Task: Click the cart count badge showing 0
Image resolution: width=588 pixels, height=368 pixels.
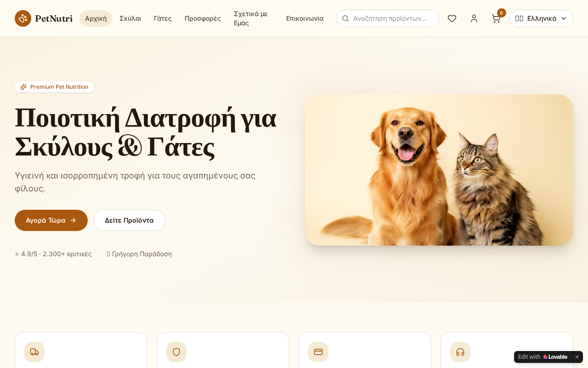Action: click(x=502, y=13)
